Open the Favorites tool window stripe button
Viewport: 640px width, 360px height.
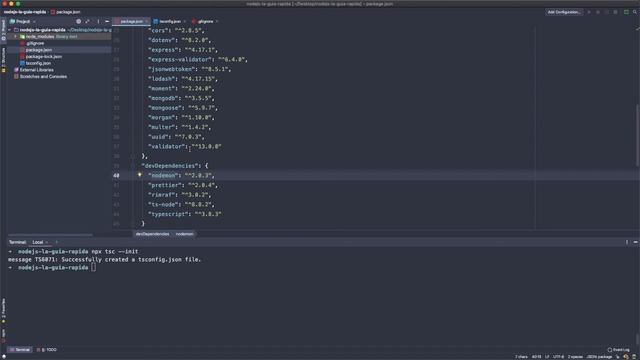tap(3, 311)
